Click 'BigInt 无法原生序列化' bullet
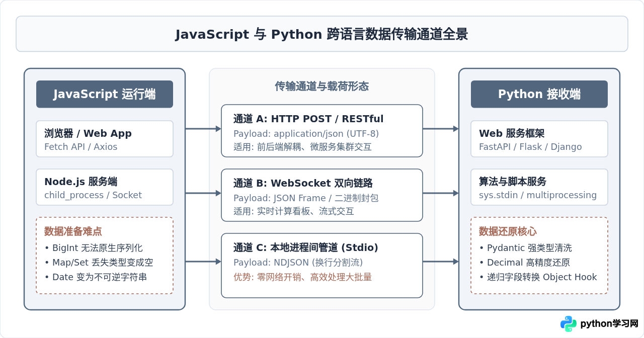The height and width of the screenshot is (338, 644). point(94,248)
